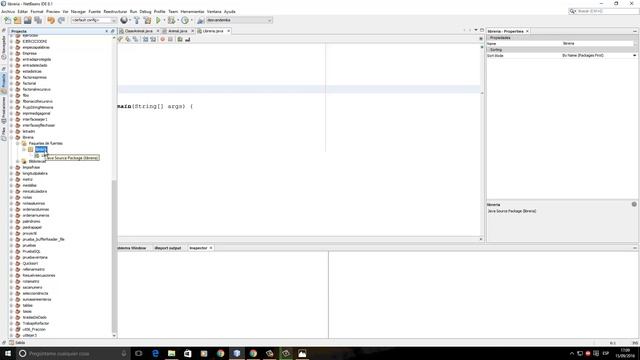
Task: Click the Redo toolbar icon
Action: point(61,20)
